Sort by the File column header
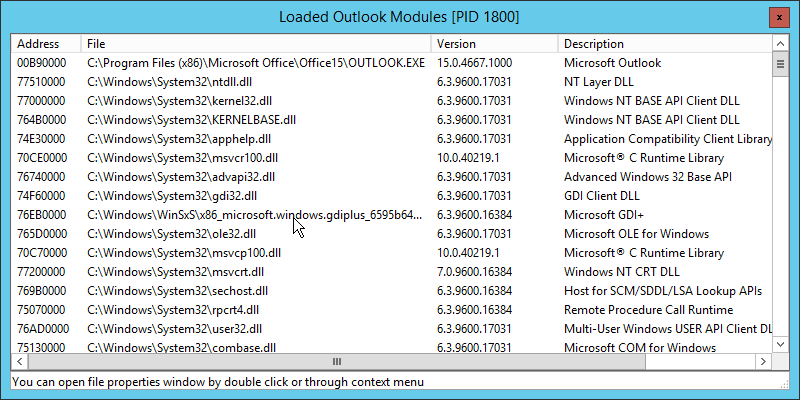Viewport: 800px width, 400px height. pyautogui.click(x=256, y=44)
